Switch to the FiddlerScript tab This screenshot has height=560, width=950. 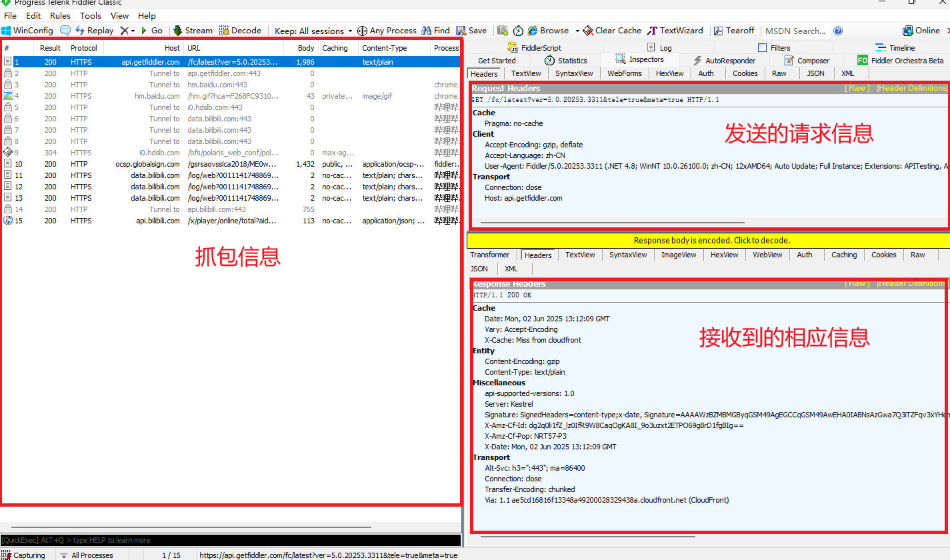[x=535, y=48]
